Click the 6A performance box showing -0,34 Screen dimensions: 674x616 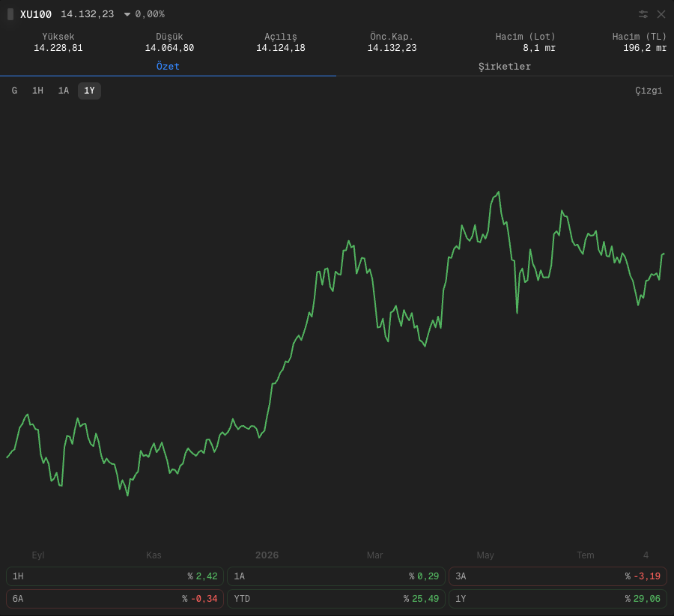[115, 598]
